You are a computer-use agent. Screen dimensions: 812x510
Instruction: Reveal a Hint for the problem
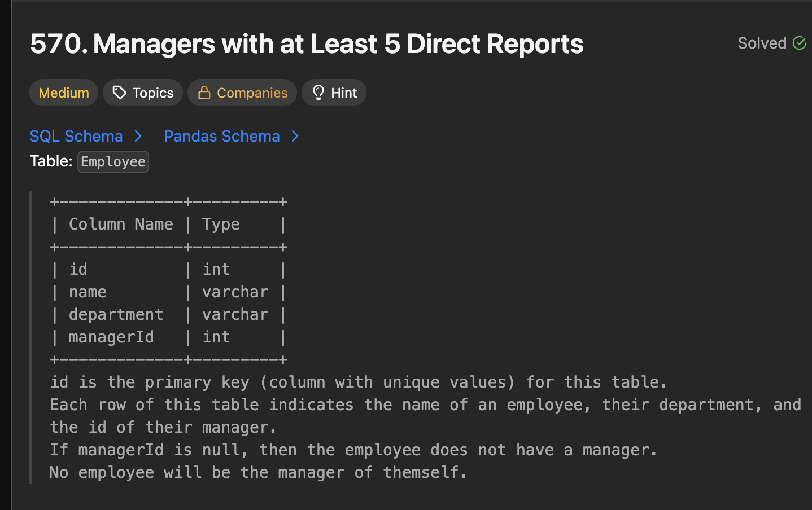[x=334, y=92]
